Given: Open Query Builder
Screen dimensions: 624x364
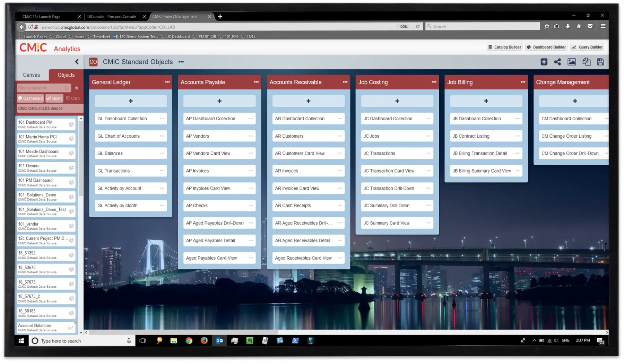Looking at the screenshot, I should pyautogui.click(x=587, y=47).
